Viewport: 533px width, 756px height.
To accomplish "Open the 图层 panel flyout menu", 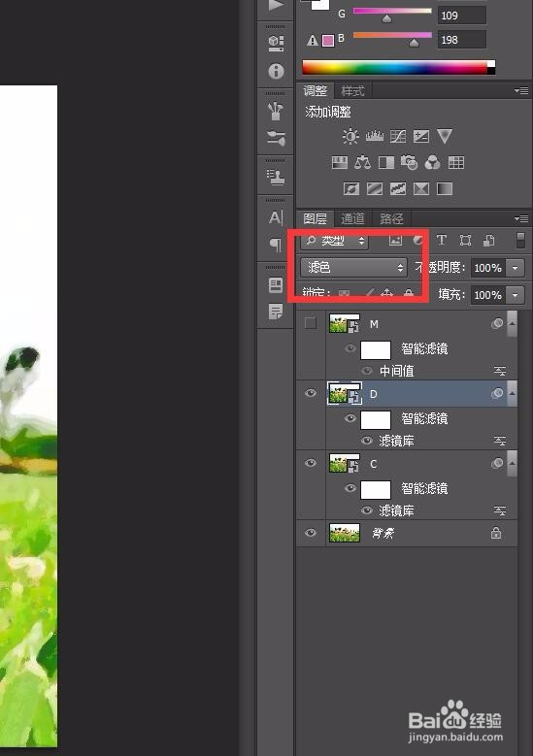I will tap(521, 219).
